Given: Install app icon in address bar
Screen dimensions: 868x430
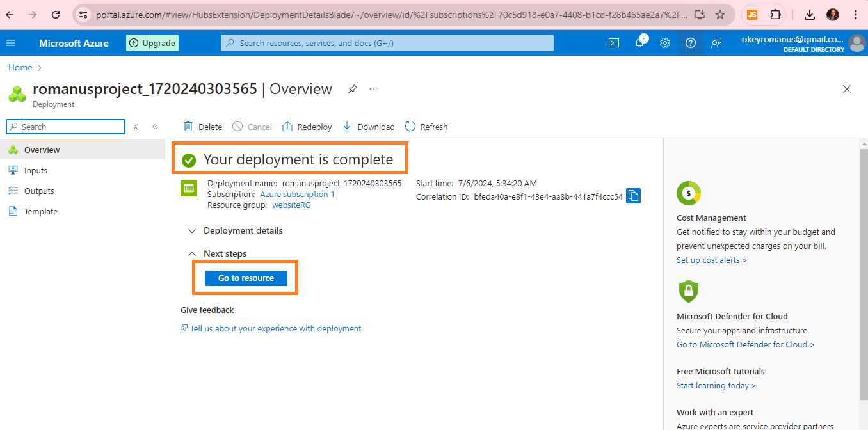Looking at the screenshot, I should 699,14.
